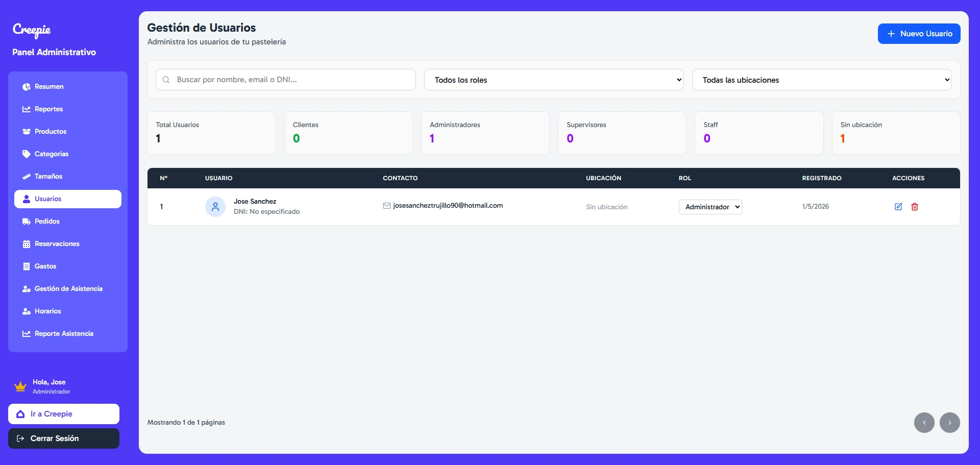
Task: Open Resumen in the sidebar menu
Action: pos(68,87)
